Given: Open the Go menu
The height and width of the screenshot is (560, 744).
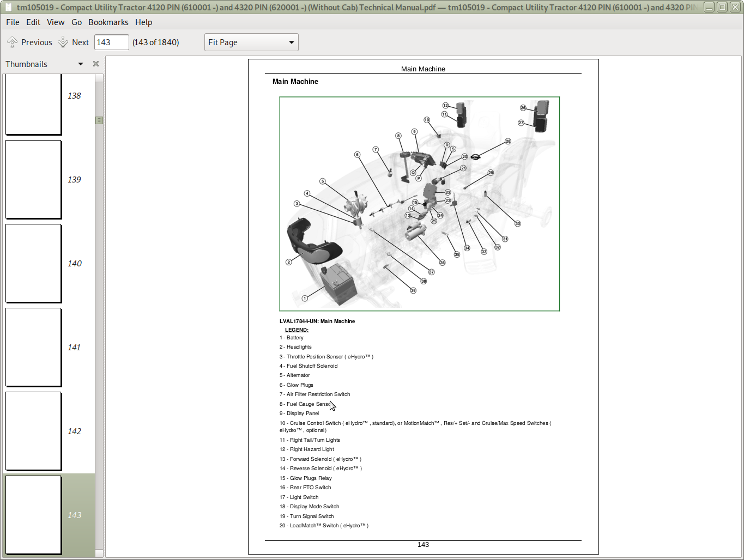Looking at the screenshot, I should pos(76,22).
